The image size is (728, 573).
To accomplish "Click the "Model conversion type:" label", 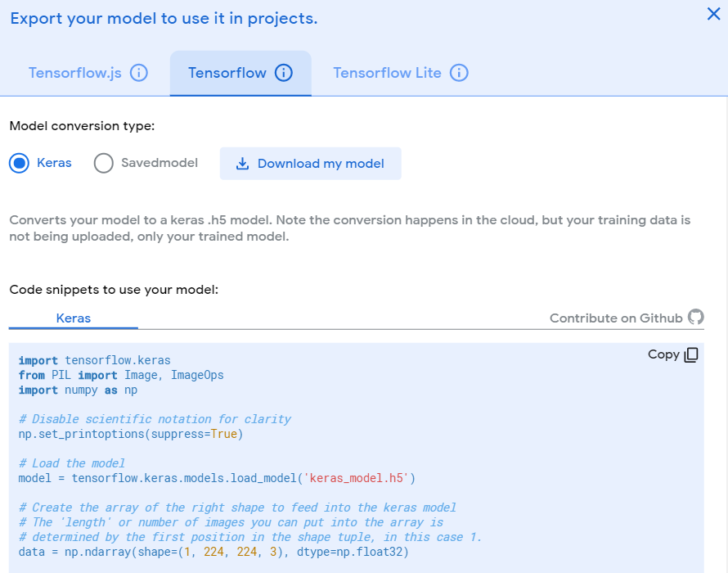I will tap(82, 126).
